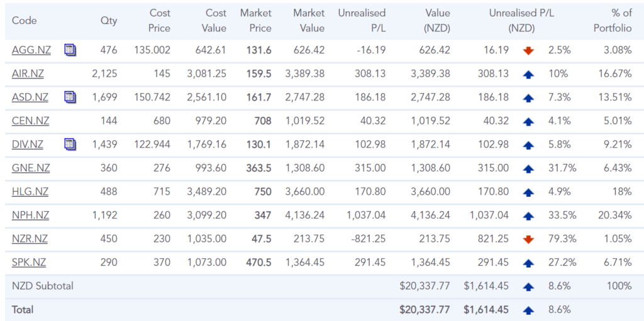Sort by the Code column header
The width and height of the screenshot is (644, 321).
25,20
